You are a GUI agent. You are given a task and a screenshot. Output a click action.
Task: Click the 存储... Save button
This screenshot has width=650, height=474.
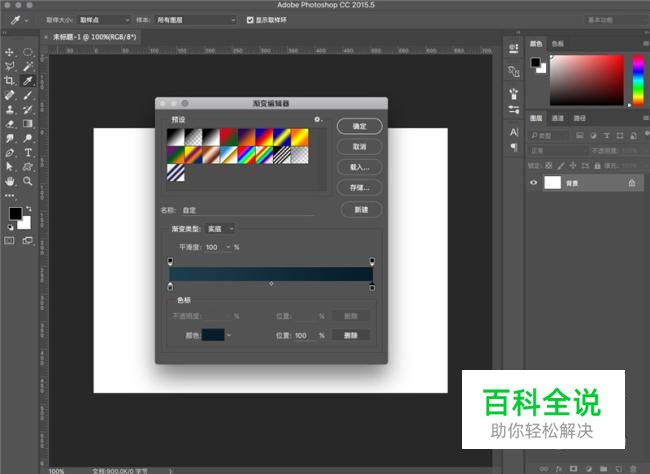coord(359,188)
